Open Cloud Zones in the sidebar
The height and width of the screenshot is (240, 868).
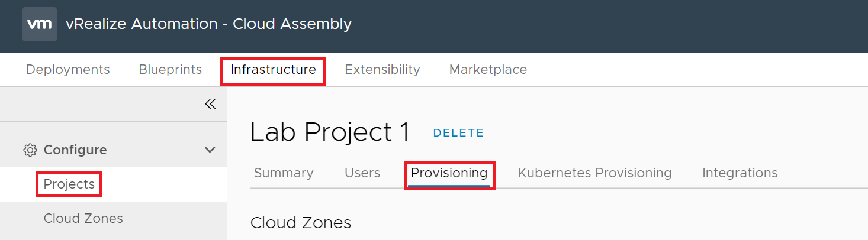[83, 219]
